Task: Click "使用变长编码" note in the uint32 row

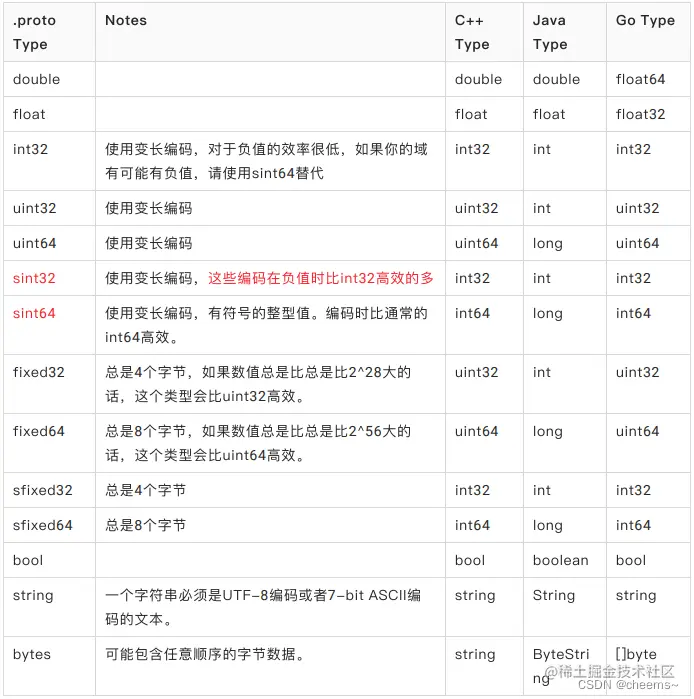Action: [x=148, y=208]
